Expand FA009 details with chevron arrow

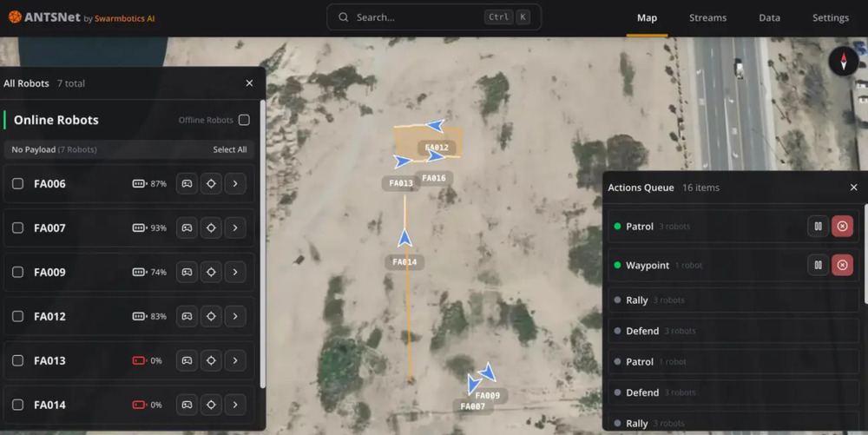[235, 272]
